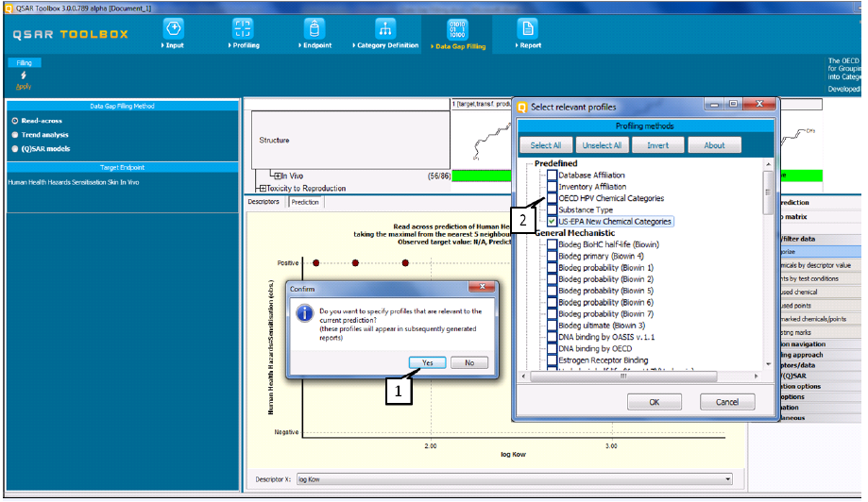The width and height of the screenshot is (868, 502).
Task: Check Biodeg BioHC half-life (Biowin)
Action: pos(552,244)
